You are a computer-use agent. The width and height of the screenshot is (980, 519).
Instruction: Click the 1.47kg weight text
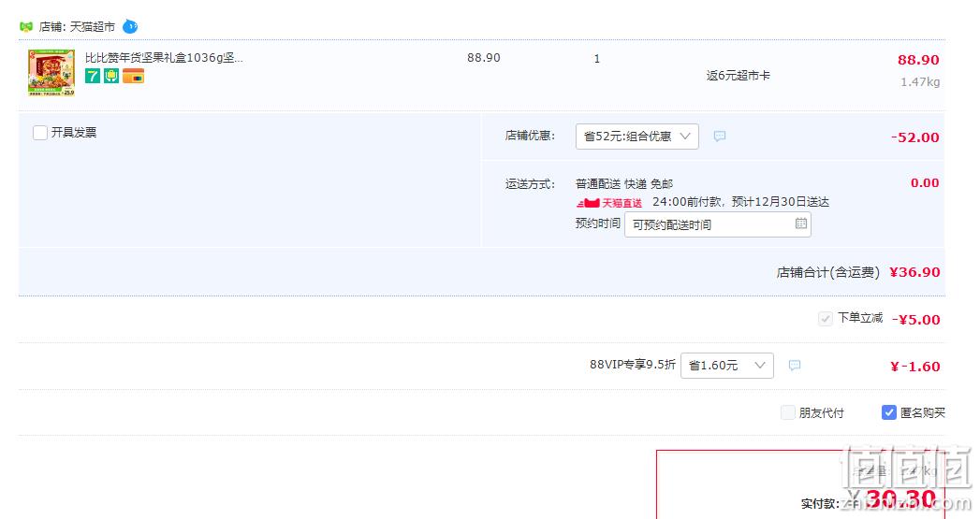click(920, 81)
